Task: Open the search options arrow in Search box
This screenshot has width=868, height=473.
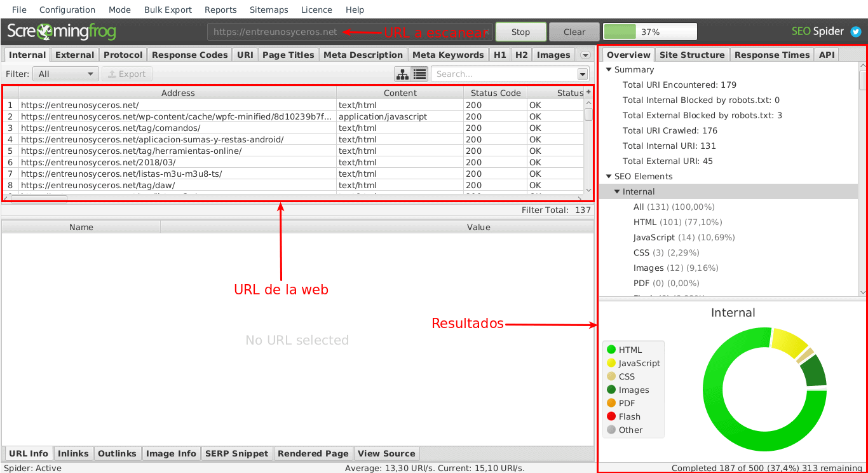Action: pyautogui.click(x=583, y=74)
